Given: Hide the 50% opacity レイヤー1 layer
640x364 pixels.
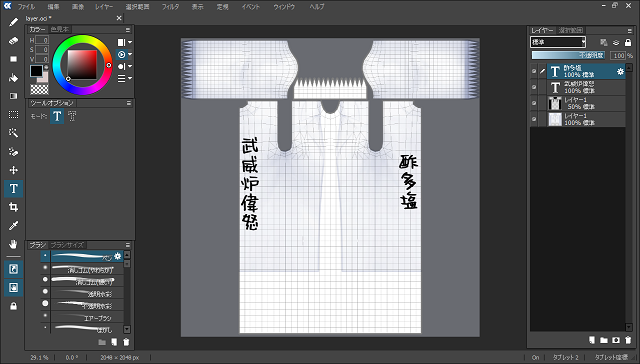Looking at the screenshot, I should pos(534,103).
